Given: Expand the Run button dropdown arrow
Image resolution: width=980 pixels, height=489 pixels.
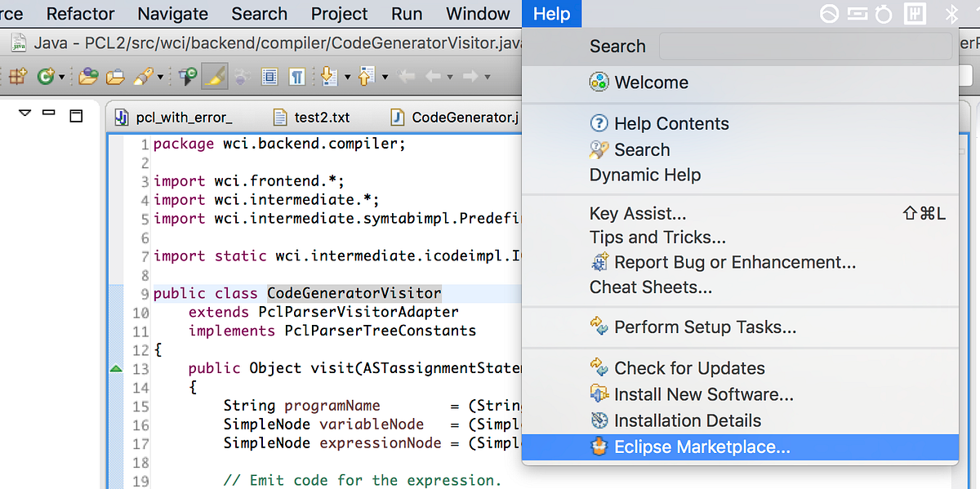Looking at the screenshot, I should (x=62, y=75).
